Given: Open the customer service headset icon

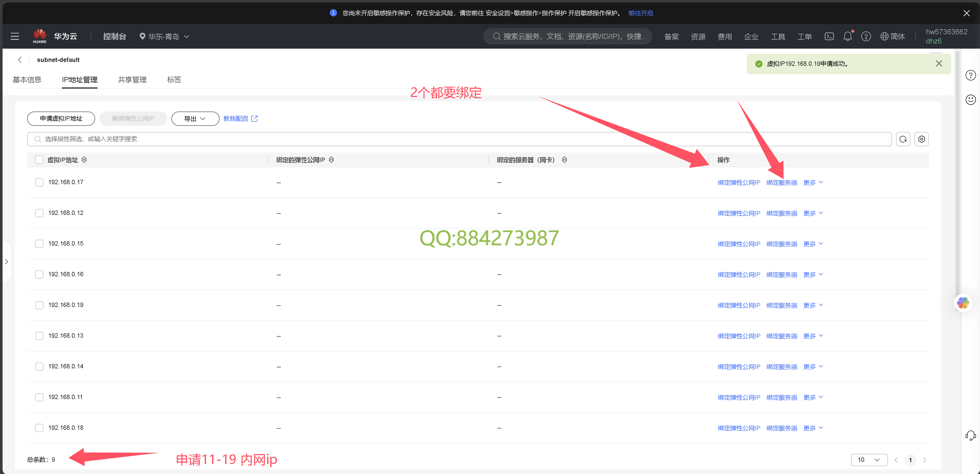Looking at the screenshot, I should (x=971, y=435).
